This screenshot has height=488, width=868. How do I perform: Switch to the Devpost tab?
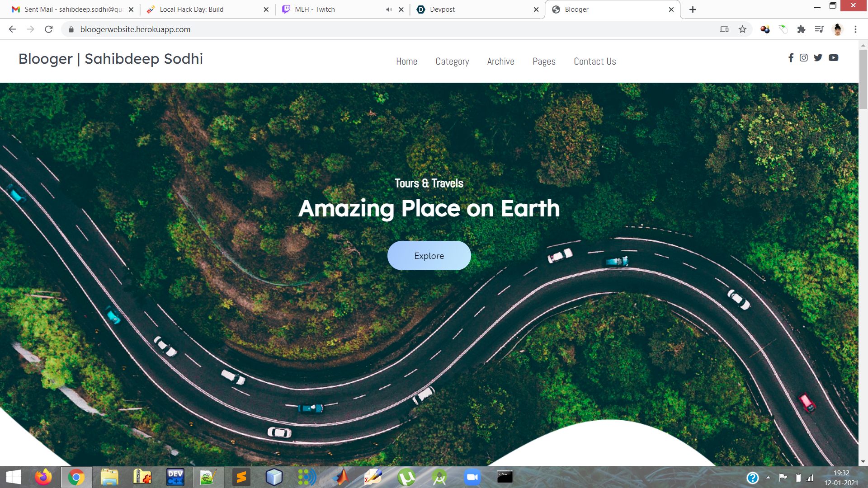pyautogui.click(x=475, y=9)
